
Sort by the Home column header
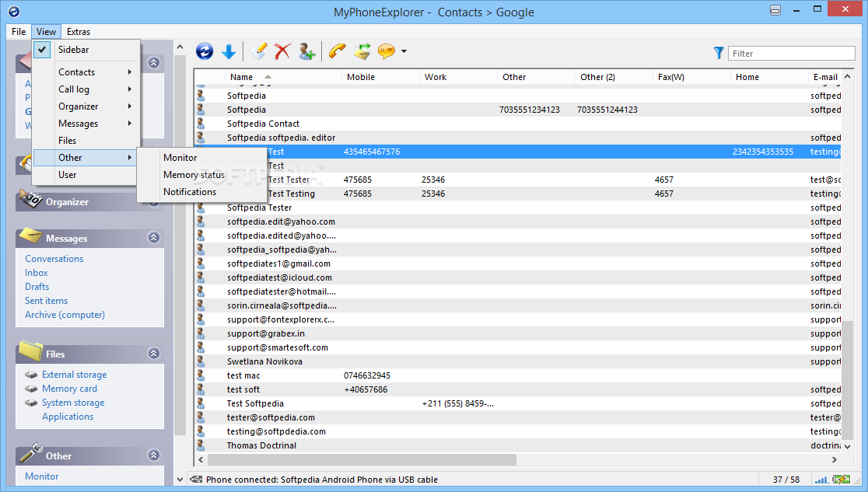coord(769,77)
